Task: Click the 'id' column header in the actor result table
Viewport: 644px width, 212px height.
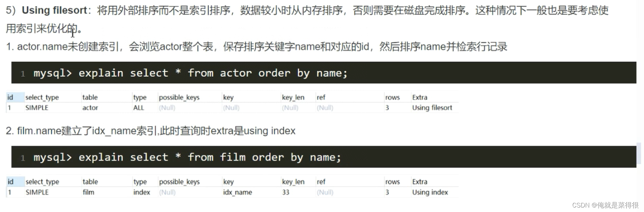Action: (x=10, y=98)
